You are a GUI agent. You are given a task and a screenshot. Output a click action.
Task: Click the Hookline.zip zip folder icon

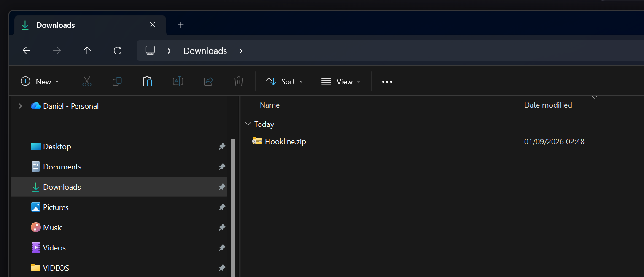tap(257, 141)
